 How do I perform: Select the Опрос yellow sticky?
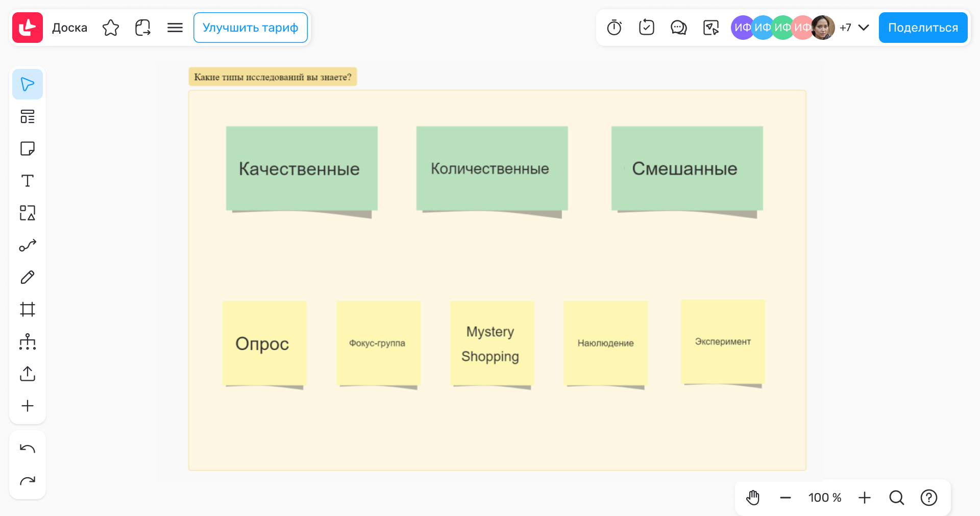264,343
